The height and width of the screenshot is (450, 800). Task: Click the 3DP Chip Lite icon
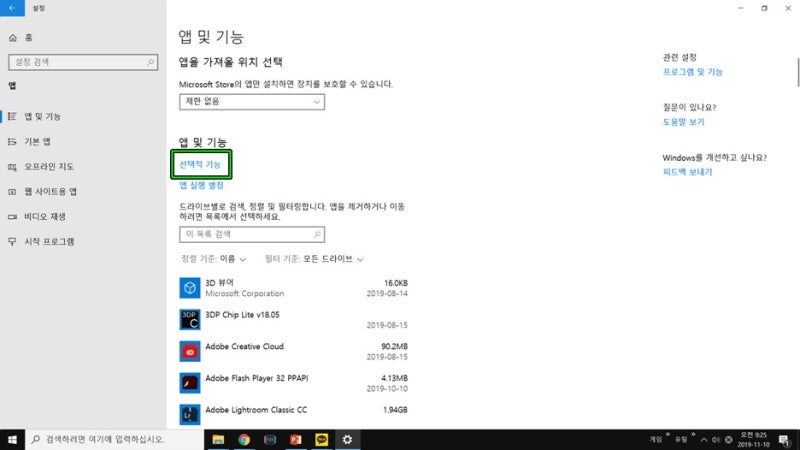(190, 319)
